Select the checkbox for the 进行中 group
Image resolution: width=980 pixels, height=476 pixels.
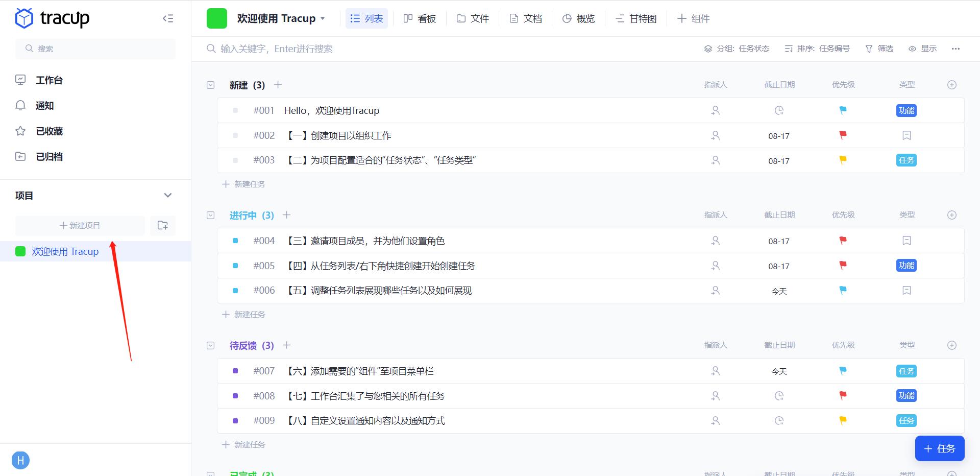(210, 215)
